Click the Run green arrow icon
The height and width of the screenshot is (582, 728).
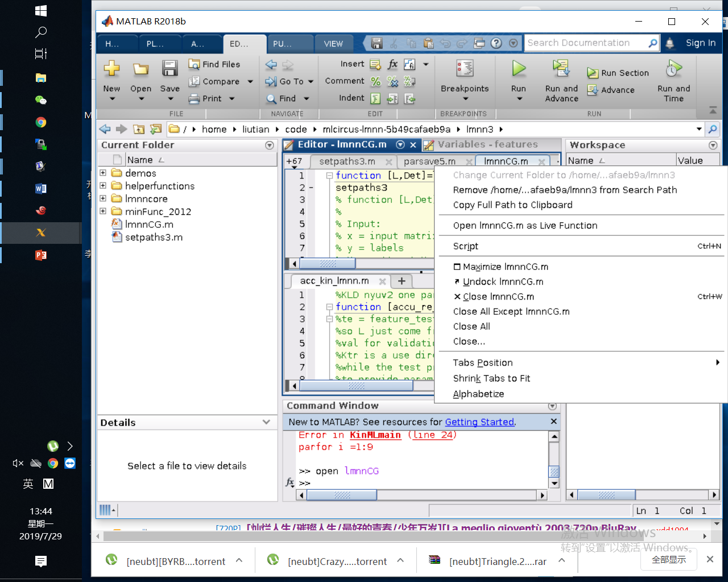(x=518, y=69)
